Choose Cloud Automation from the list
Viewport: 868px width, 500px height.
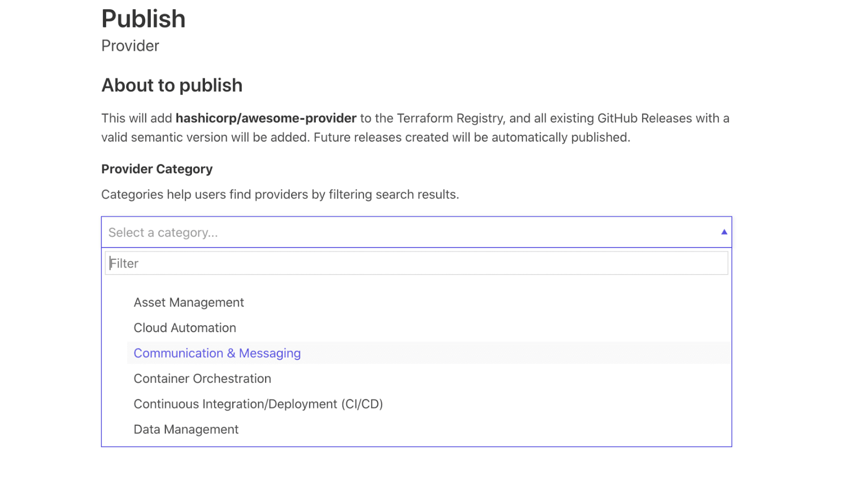coord(185,328)
